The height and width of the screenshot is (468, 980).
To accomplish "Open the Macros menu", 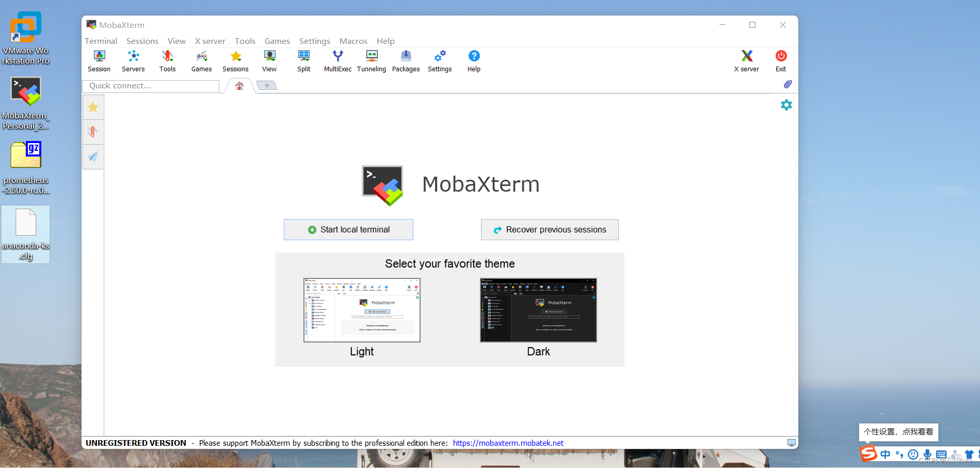I will [354, 41].
